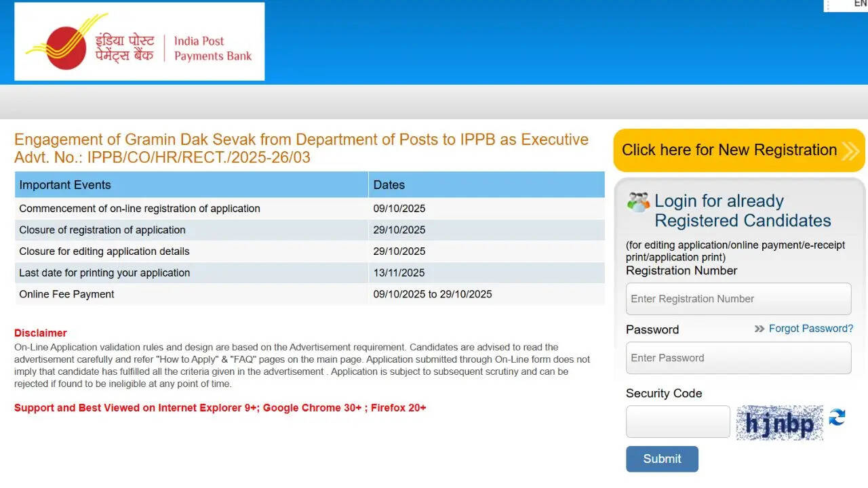868x488 pixels.
Task: Select the Closure of registration row
Action: pyautogui.click(x=102, y=230)
